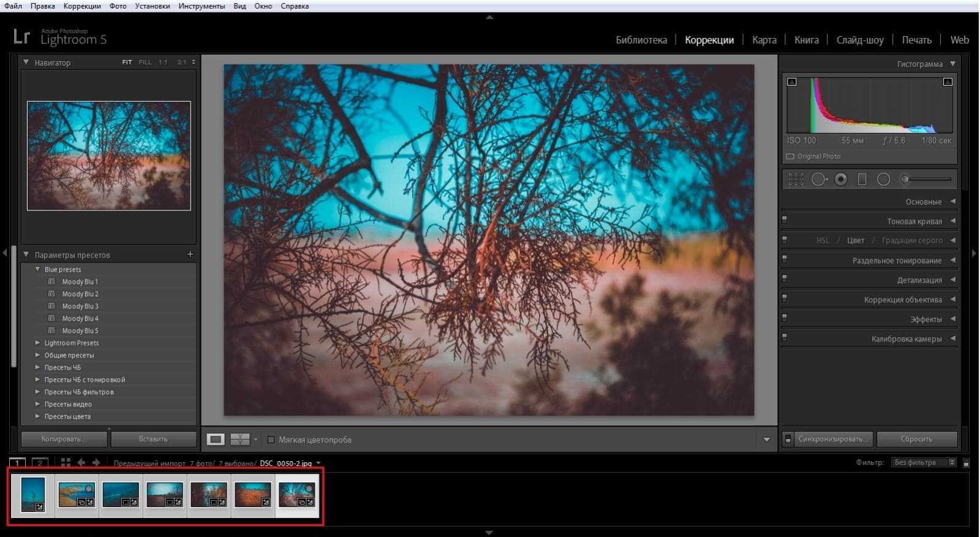Collapse the Blue presets folder
The height and width of the screenshot is (537, 980).
pos(38,270)
